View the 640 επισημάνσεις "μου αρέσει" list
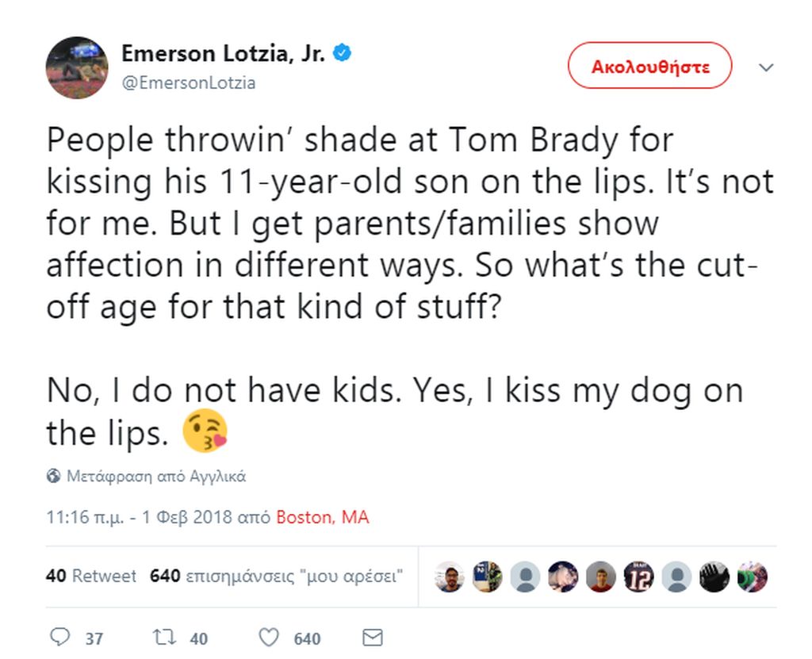 coord(276,576)
